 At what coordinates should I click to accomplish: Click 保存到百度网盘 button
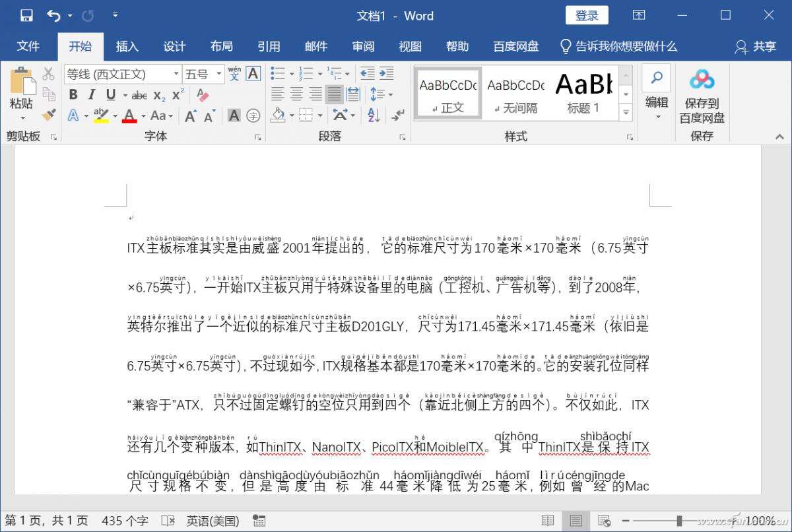point(702,96)
